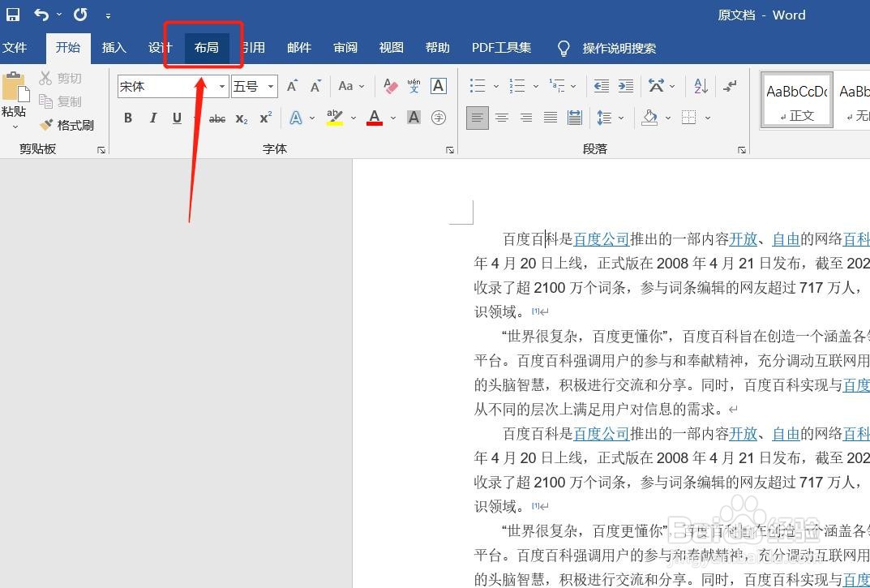Screen dimensions: 870x588
Task: Toggle bold formatting
Action: pyautogui.click(x=128, y=118)
